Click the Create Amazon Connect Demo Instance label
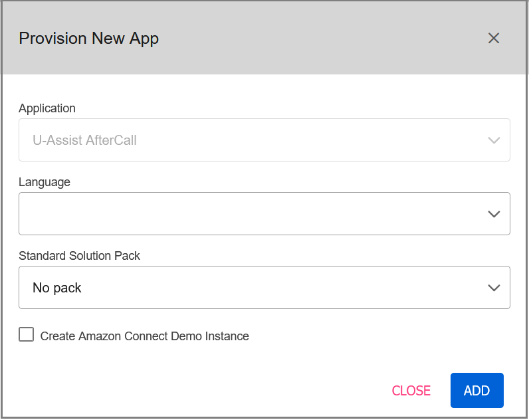The image size is (529, 420). tap(144, 336)
